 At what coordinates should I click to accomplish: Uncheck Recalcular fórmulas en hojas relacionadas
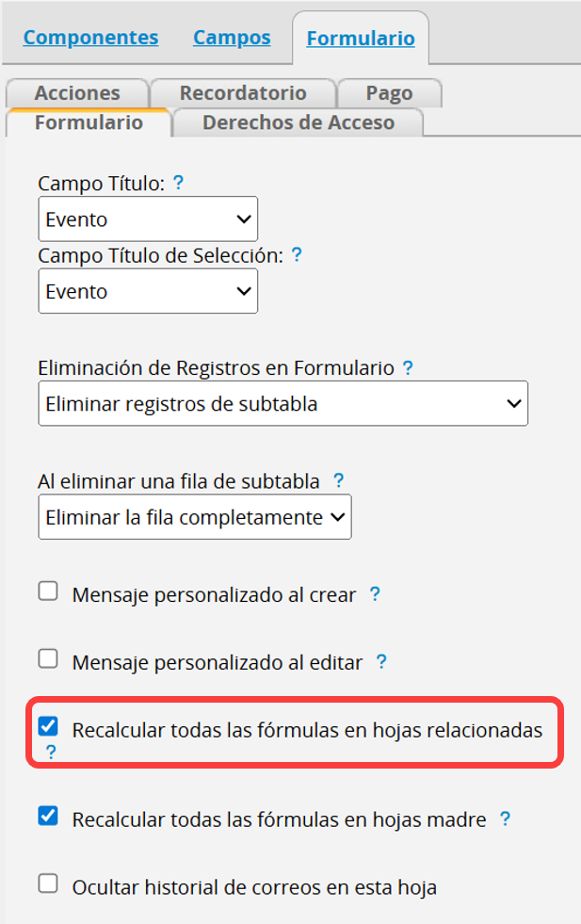pos(48,727)
